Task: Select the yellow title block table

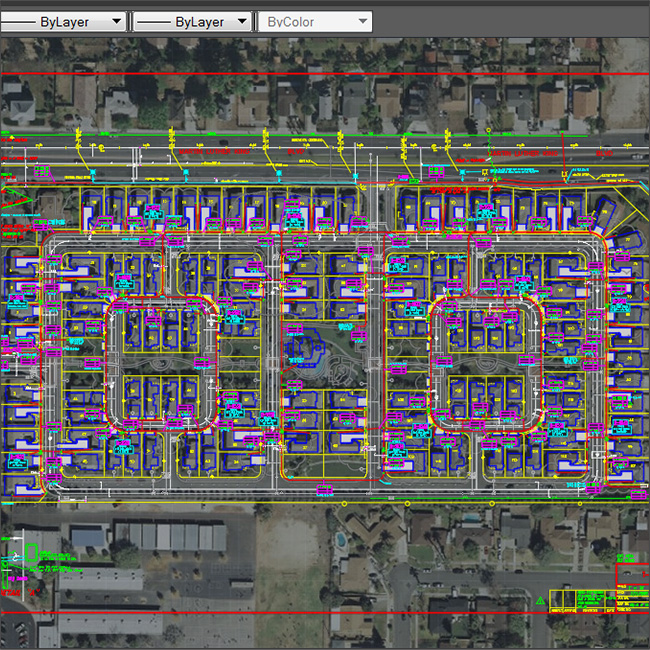Action: click(599, 601)
